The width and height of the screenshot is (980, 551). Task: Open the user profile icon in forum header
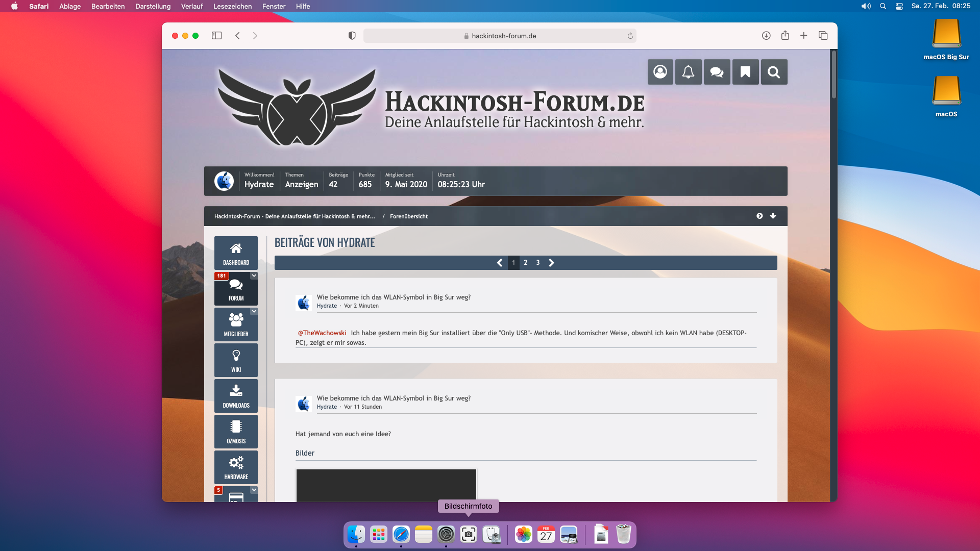(660, 72)
